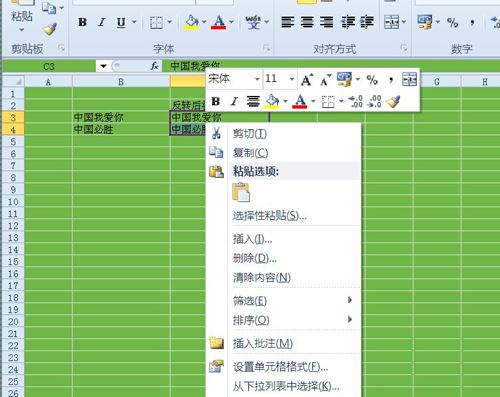Decrease indent in the ribbon

pyautogui.click(x=347, y=22)
